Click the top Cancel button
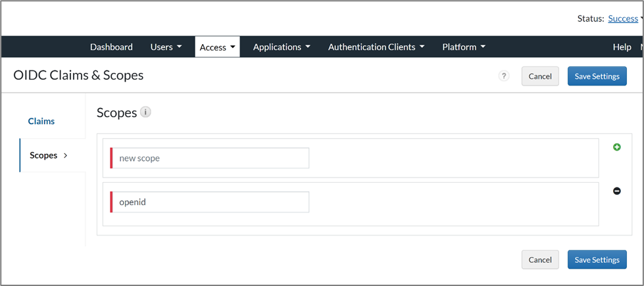This screenshot has height=286, width=644. click(x=540, y=76)
